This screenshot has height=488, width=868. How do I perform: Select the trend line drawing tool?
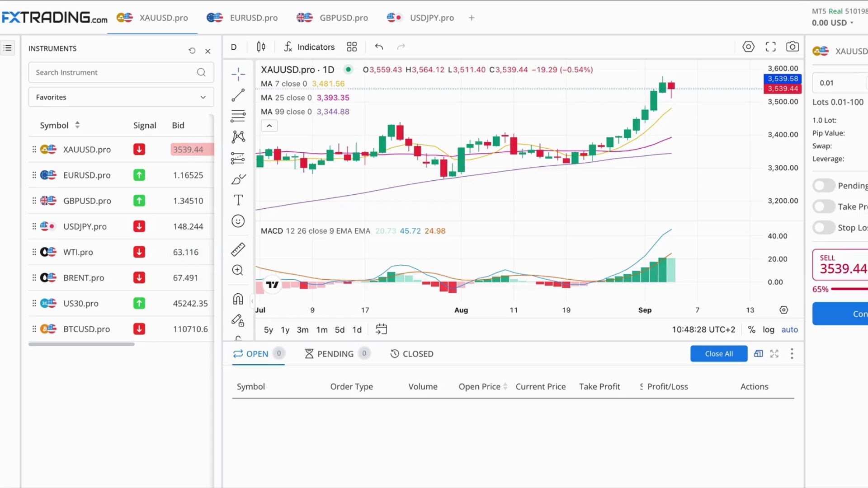[x=238, y=95]
